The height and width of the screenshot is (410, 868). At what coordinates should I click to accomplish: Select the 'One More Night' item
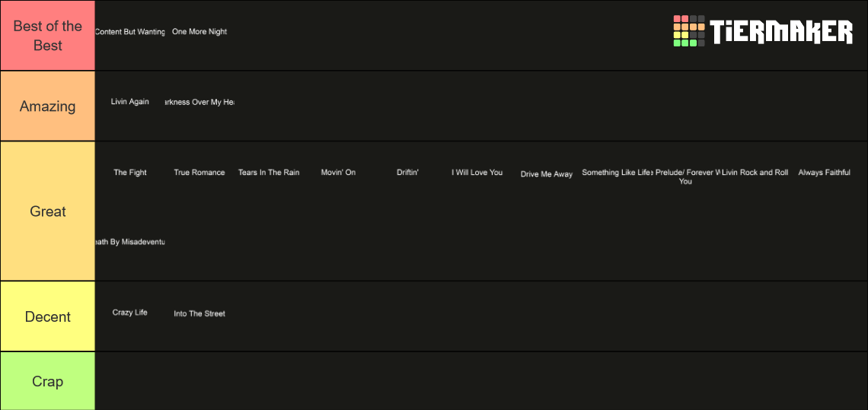click(x=199, y=32)
